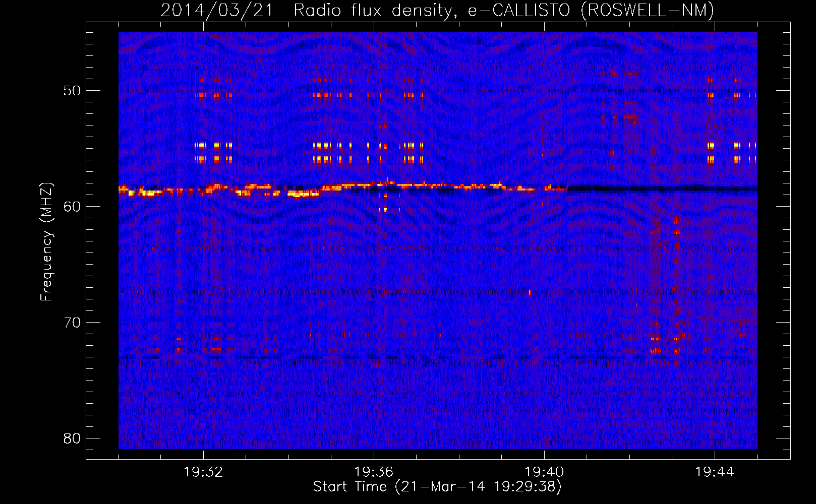Click the 19:36 time tick label

(374, 472)
